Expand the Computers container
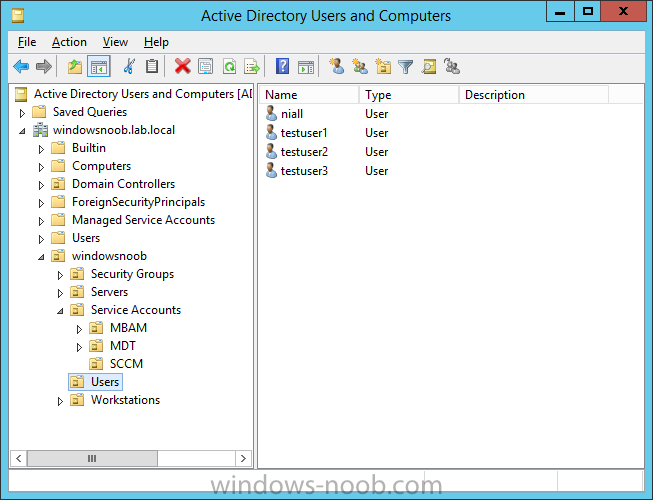The image size is (653, 500). click(41, 167)
